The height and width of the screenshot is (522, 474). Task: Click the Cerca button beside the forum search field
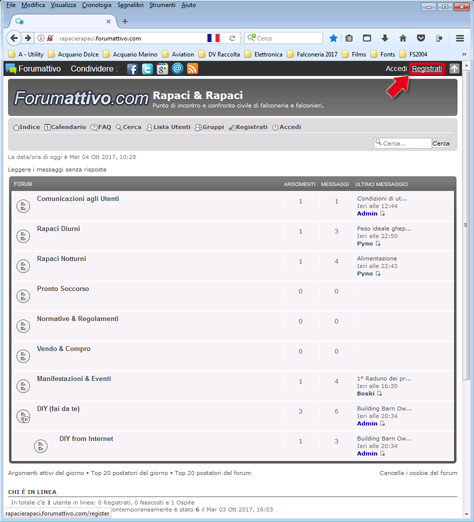coord(441,143)
